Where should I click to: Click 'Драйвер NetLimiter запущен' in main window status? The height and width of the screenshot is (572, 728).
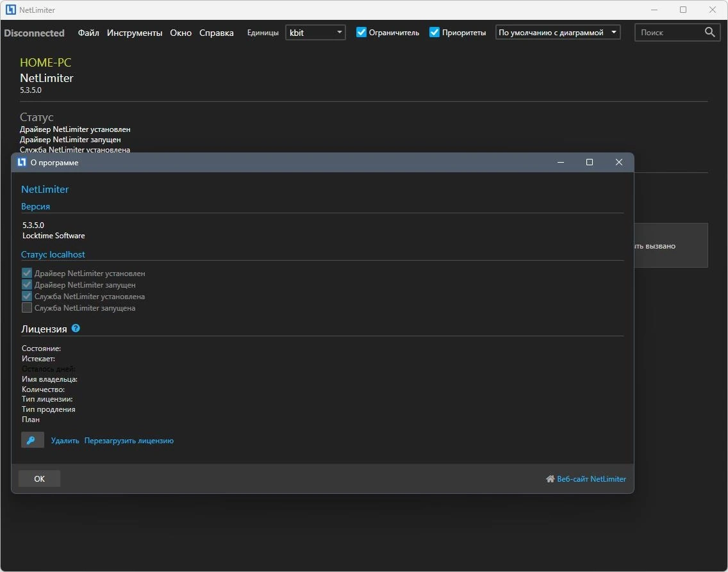[70, 140]
